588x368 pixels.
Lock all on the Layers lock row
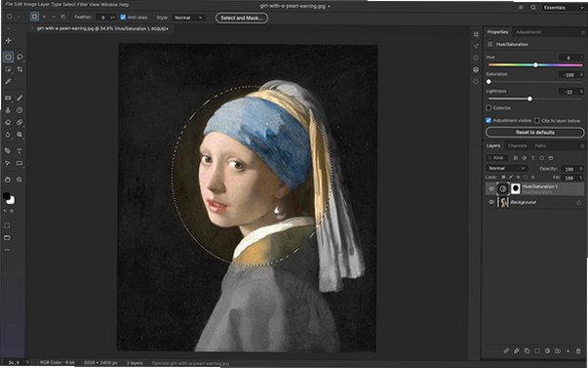[532, 178]
